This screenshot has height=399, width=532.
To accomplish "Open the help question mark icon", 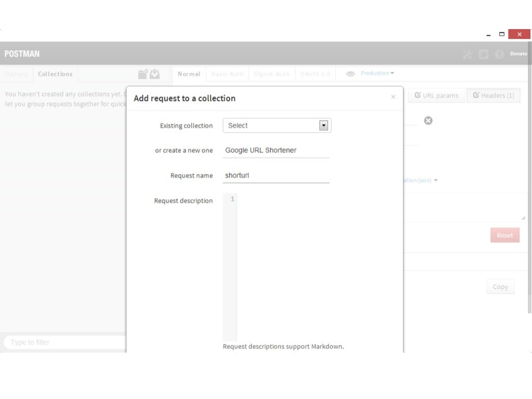I will coord(499,54).
